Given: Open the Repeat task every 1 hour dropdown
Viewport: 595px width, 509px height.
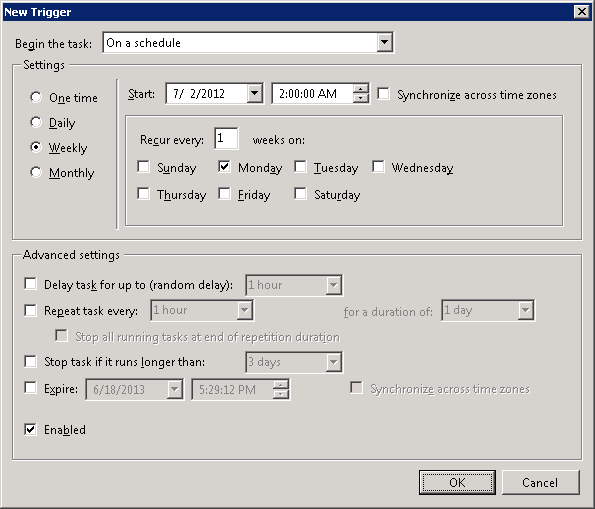Looking at the screenshot, I should [245, 310].
